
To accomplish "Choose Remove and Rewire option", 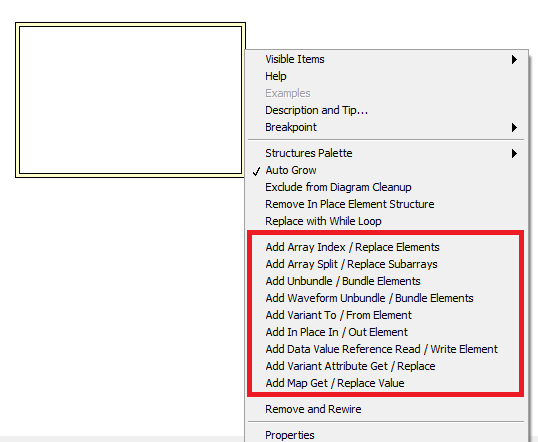I will coord(386,409).
